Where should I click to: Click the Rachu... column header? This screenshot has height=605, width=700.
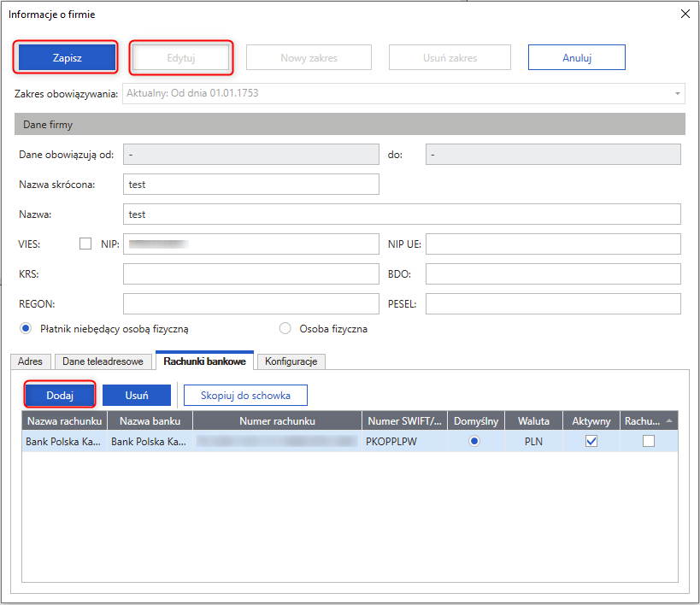pos(649,420)
